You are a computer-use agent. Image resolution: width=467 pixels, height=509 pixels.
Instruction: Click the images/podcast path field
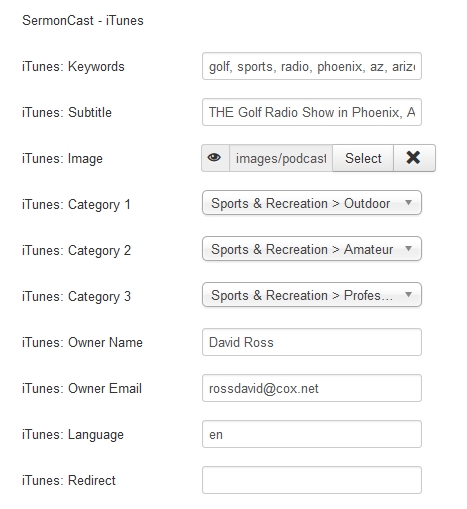coord(281,158)
